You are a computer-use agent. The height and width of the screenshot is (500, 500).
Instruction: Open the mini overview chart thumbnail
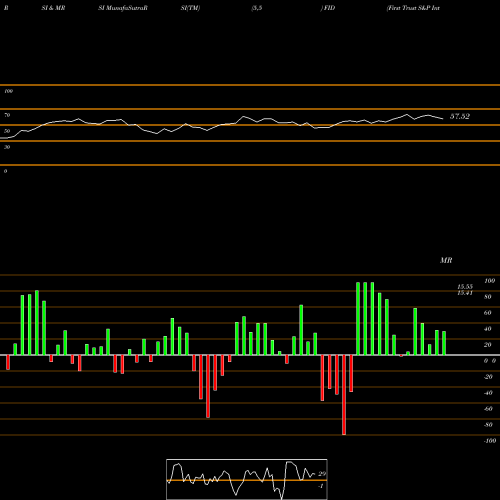pyautogui.click(x=247, y=479)
